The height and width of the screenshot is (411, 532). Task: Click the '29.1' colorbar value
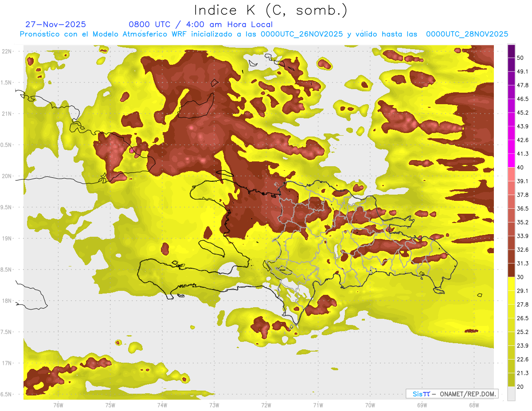(x=523, y=291)
